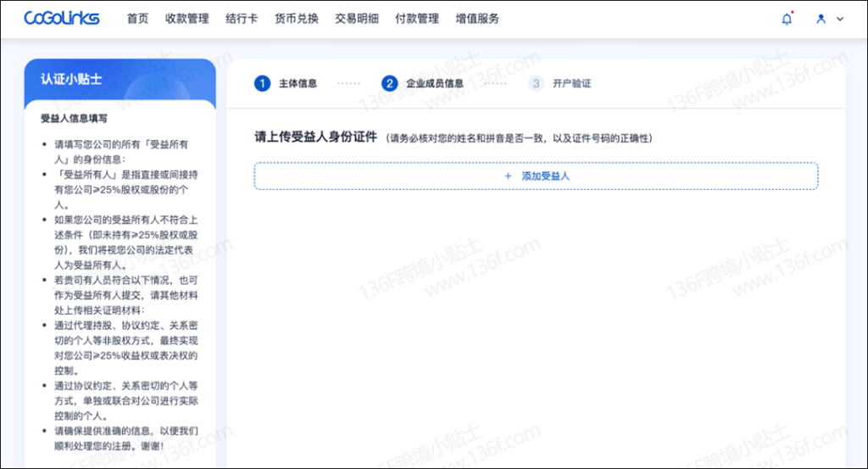Select 货币兑换 in navigation bar

[x=297, y=19]
